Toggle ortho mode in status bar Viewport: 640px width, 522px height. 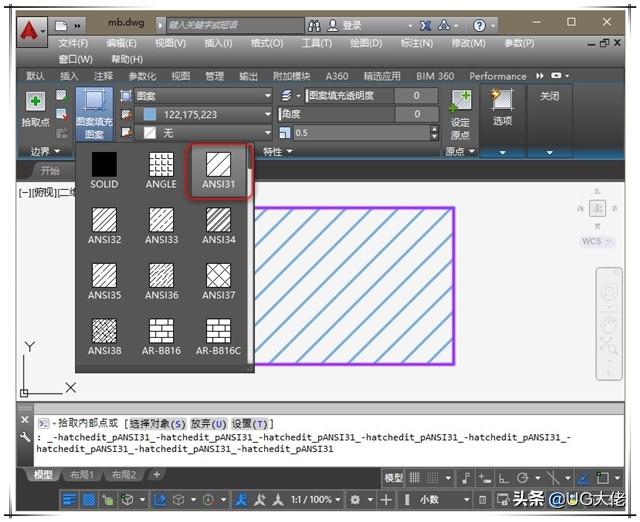pos(504,478)
